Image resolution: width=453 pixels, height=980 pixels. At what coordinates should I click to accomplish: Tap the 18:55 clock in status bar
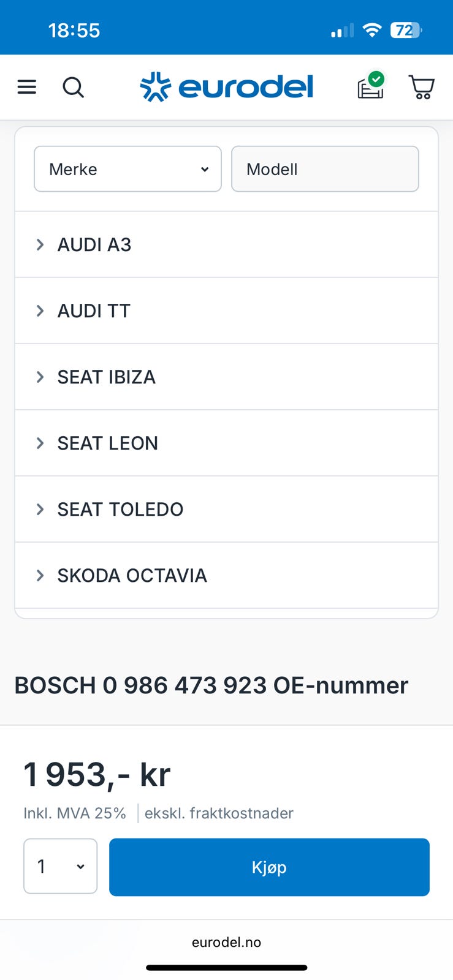coord(74,30)
